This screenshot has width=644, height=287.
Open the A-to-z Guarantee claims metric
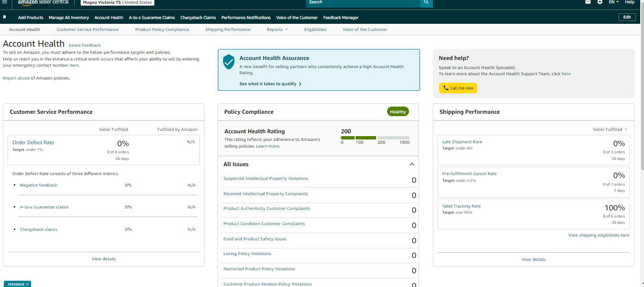pos(44,207)
